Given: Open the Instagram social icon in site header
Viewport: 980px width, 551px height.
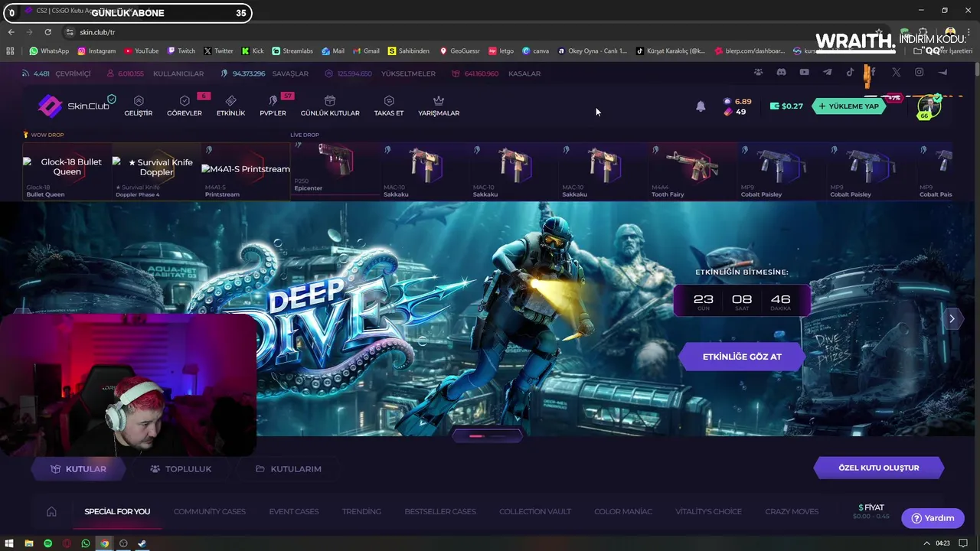Looking at the screenshot, I should coord(919,73).
